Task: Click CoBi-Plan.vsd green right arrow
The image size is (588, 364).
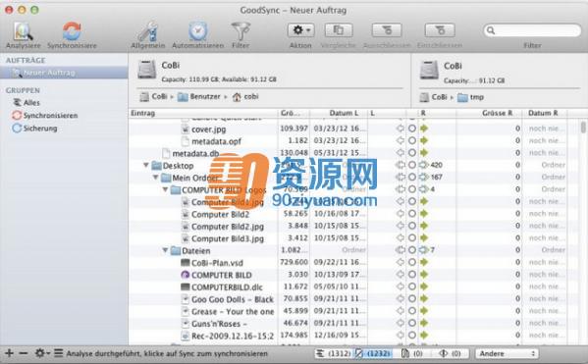Action: [x=424, y=262]
